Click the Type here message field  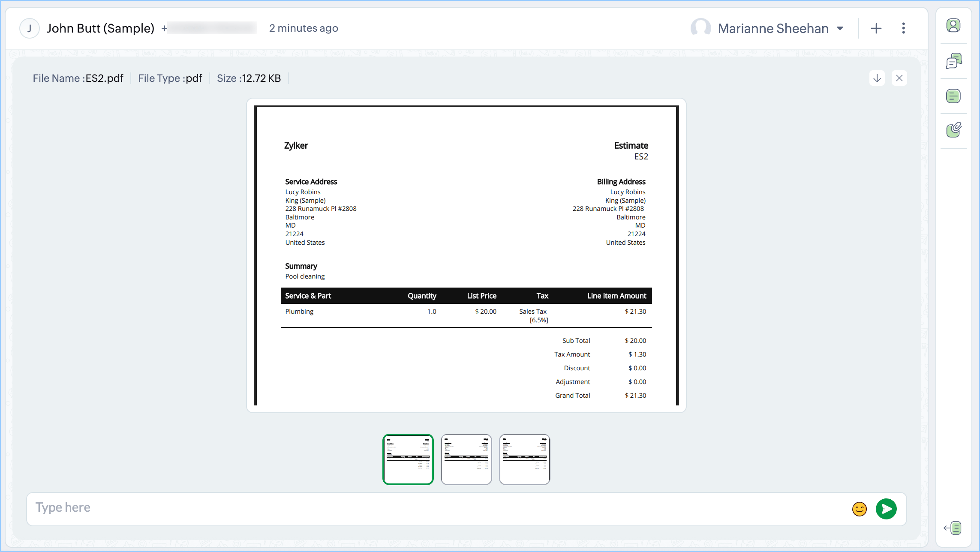pos(429,508)
